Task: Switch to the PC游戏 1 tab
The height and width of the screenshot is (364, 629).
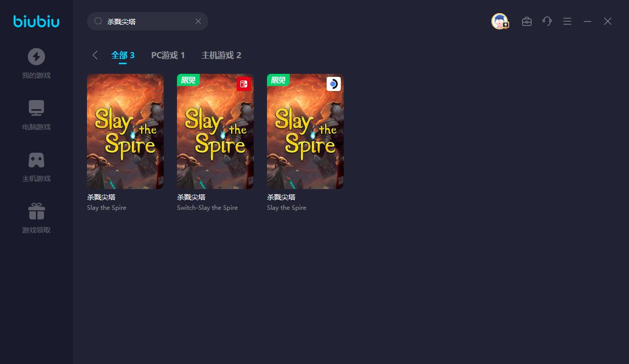Action: [168, 55]
